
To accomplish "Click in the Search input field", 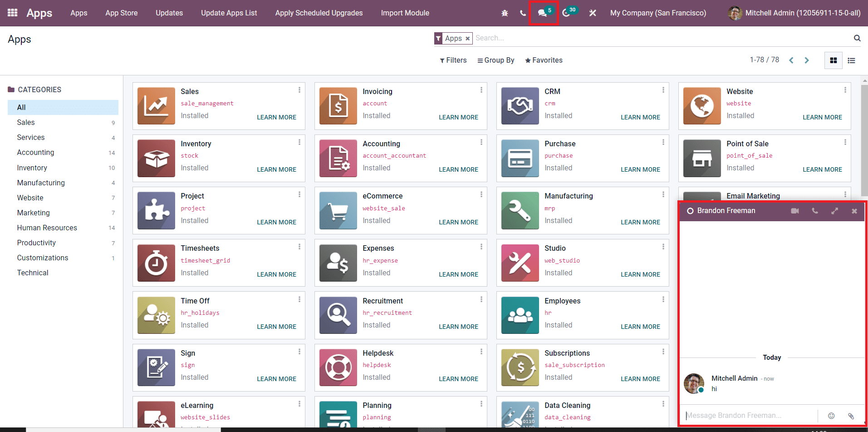I will tap(662, 38).
